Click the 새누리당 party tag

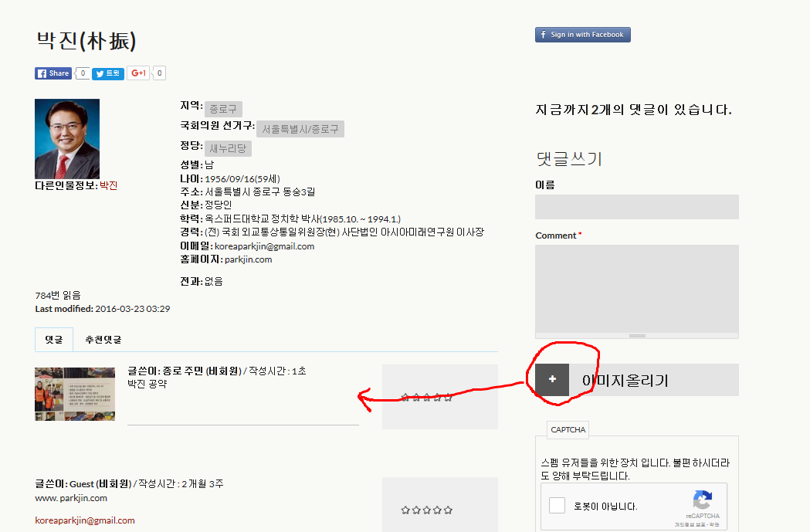(228, 148)
